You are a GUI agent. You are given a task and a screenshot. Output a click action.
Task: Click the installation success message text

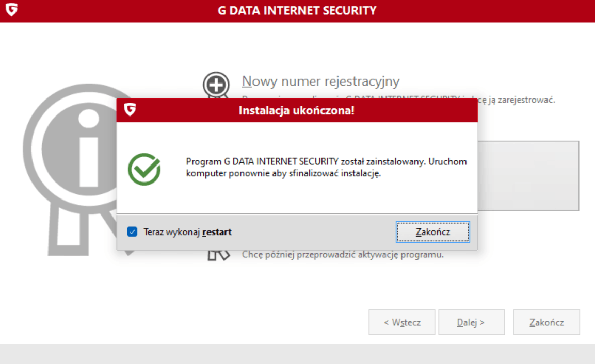326,168
